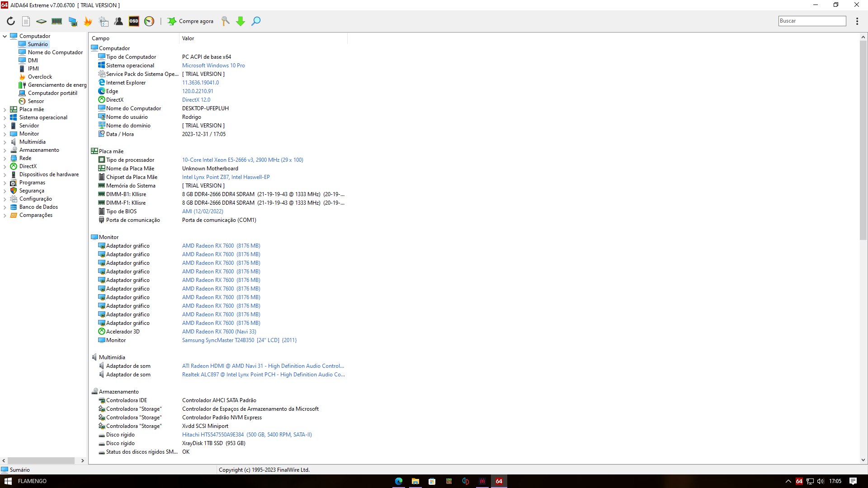
Task: Click the Compre agora button
Action: [190, 21]
